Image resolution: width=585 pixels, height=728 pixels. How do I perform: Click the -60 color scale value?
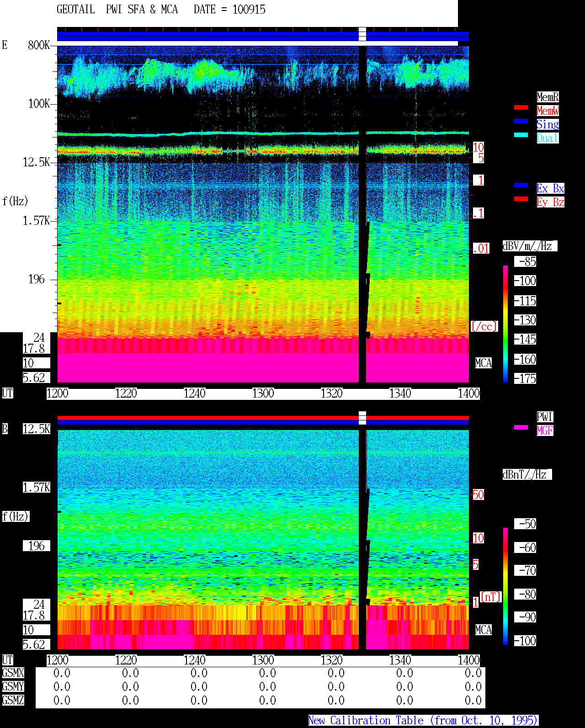click(526, 547)
